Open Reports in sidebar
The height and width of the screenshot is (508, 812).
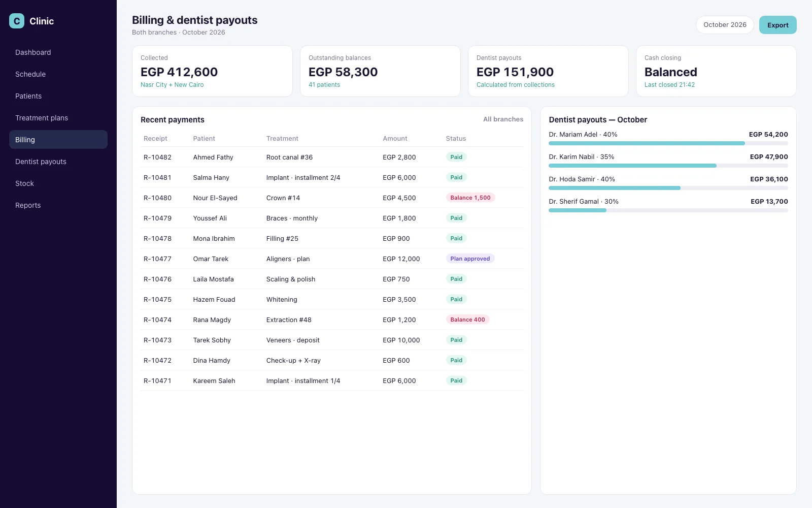pos(58,205)
